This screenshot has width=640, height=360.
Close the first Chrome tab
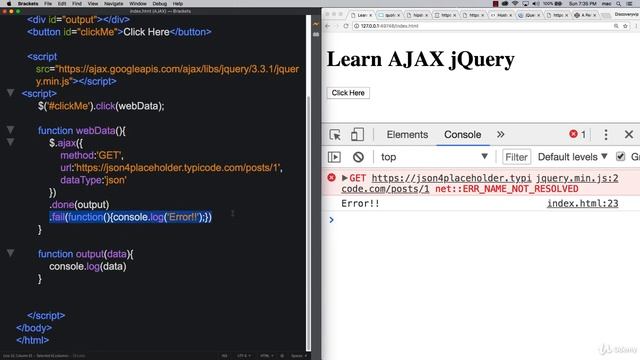pos(371,15)
